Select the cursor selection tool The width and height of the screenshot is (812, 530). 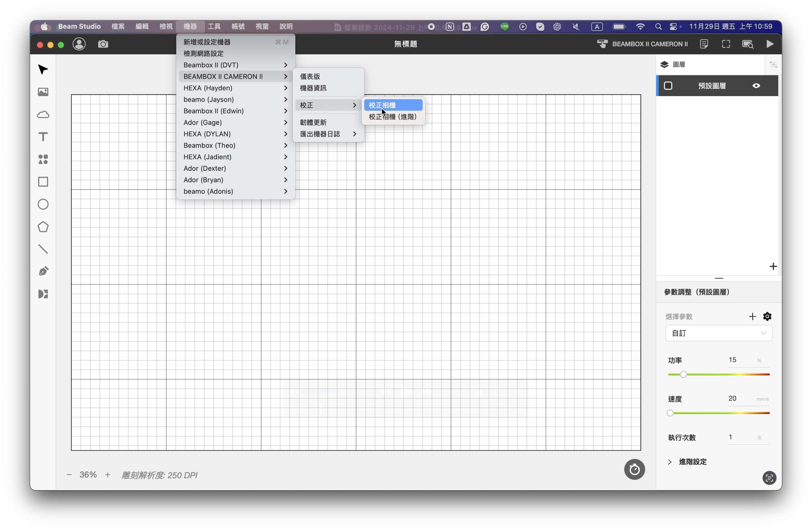tap(43, 70)
